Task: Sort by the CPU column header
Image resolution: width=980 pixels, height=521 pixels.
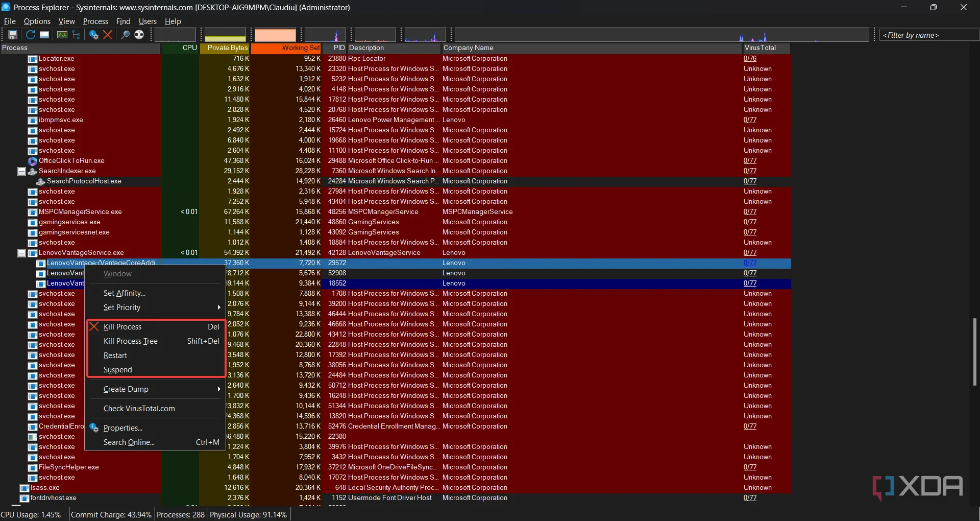Action: (x=180, y=48)
